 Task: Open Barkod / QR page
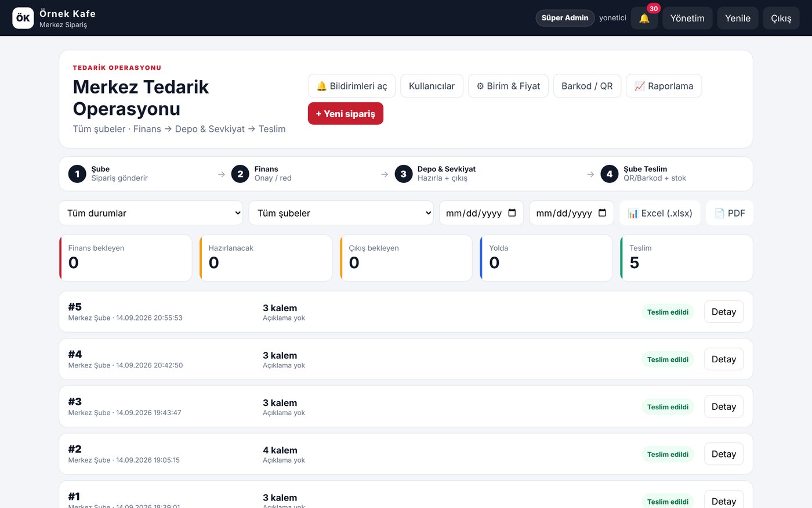587,86
